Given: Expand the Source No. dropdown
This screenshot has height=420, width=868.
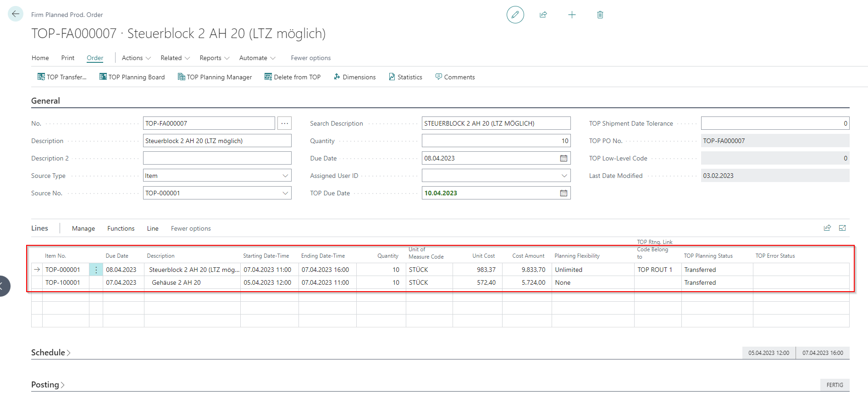Looking at the screenshot, I should [285, 193].
